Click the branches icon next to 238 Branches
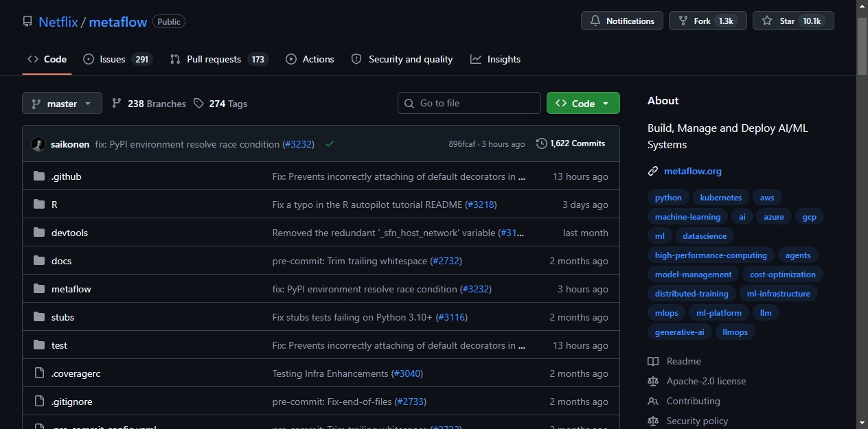 pyautogui.click(x=117, y=104)
